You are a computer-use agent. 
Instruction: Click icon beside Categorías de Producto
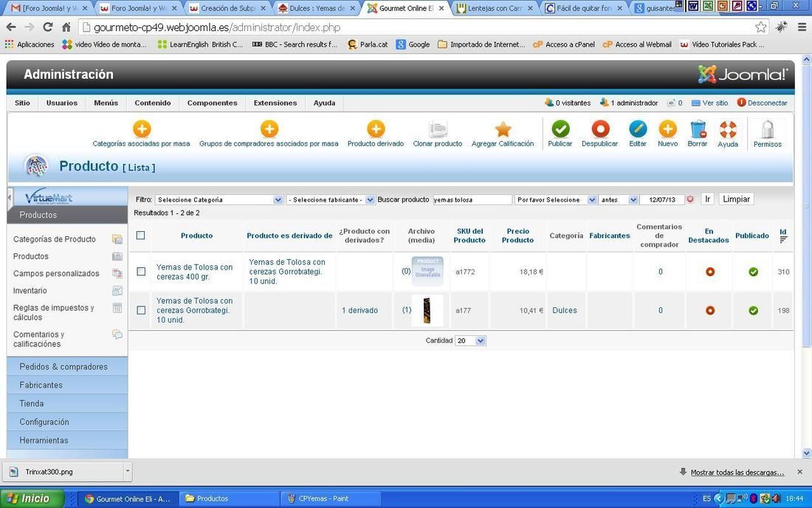coord(117,239)
